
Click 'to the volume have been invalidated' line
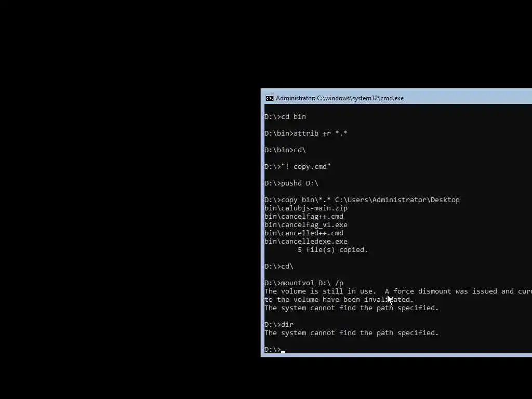pos(339,299)
